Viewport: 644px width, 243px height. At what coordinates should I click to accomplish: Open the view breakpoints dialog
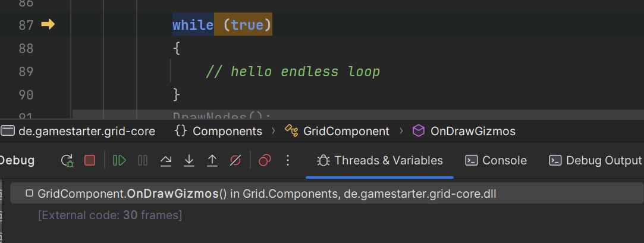(265, 160)
